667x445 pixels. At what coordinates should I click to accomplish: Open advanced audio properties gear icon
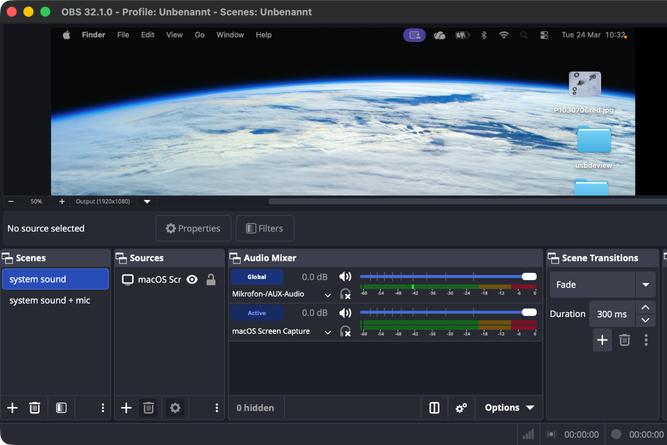461,408
